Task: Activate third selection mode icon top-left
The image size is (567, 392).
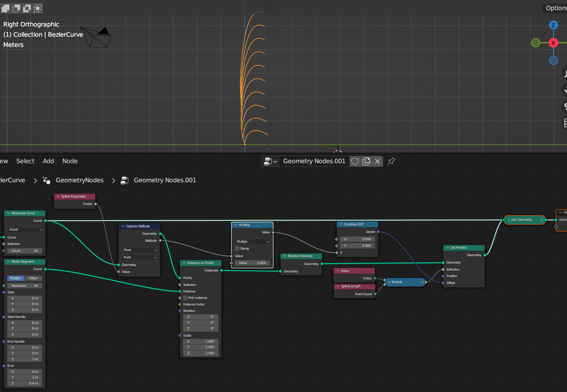Action: [27, 8]
